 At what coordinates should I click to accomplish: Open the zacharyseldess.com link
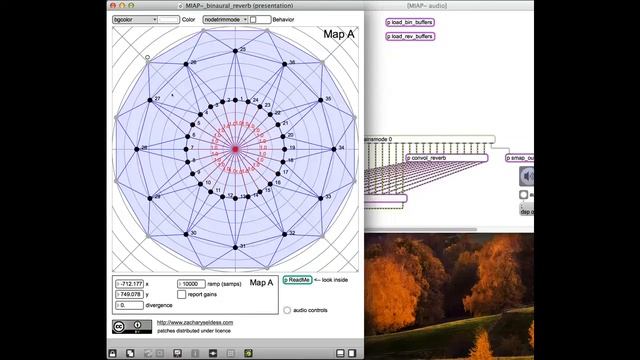click(x=195, y=322)
